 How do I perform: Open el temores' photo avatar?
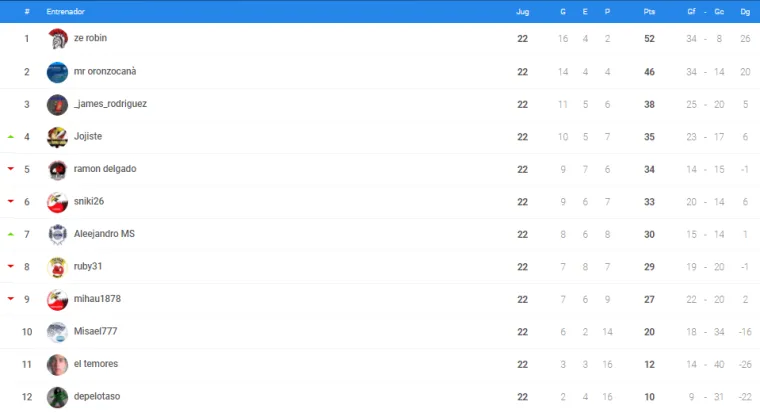(x=57, y=365)
